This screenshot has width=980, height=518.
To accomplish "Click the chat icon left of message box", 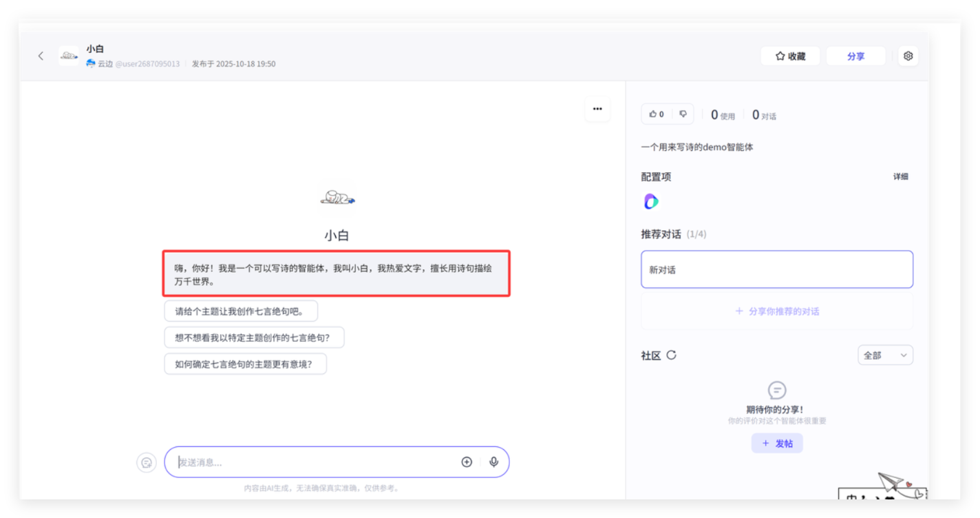I will point(146,462).
